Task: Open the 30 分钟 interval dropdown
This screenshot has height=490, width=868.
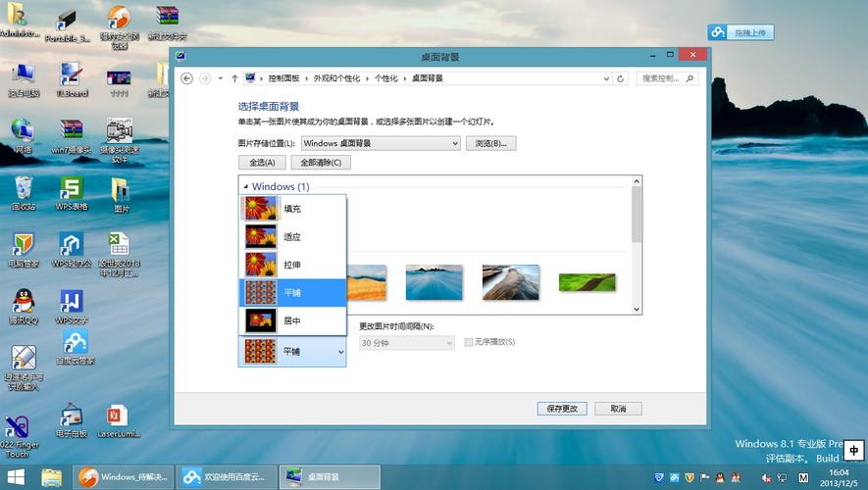Action: [x=407, y=343]
